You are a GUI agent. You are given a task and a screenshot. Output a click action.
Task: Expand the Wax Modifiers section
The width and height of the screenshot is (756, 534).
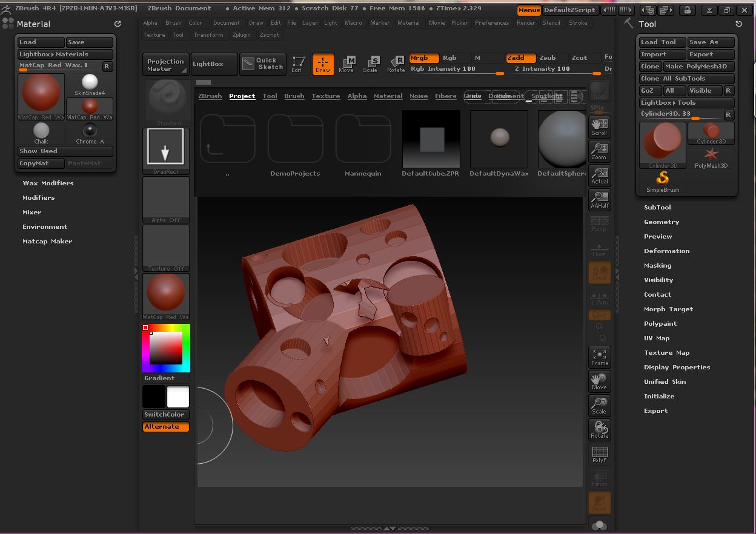(48, 183)
